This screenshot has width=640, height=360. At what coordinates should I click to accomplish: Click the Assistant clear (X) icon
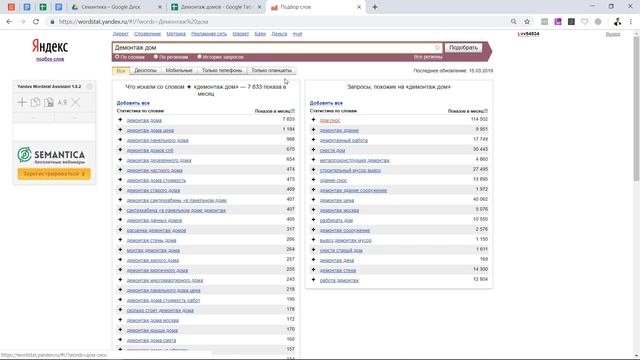pyautogui.click(x=76, y=102)
